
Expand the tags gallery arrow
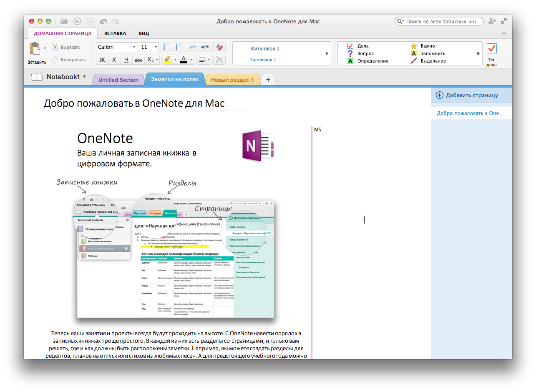(x=478, y=53)
